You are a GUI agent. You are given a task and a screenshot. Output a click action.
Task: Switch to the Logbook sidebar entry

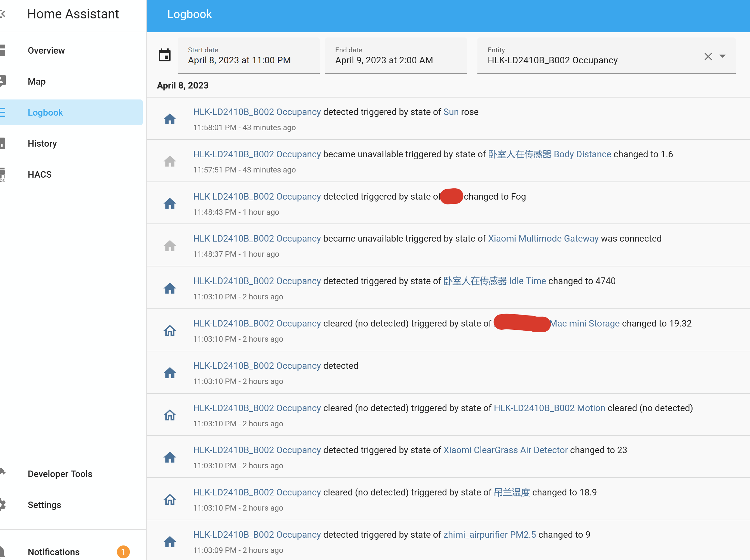coord(45,112)
